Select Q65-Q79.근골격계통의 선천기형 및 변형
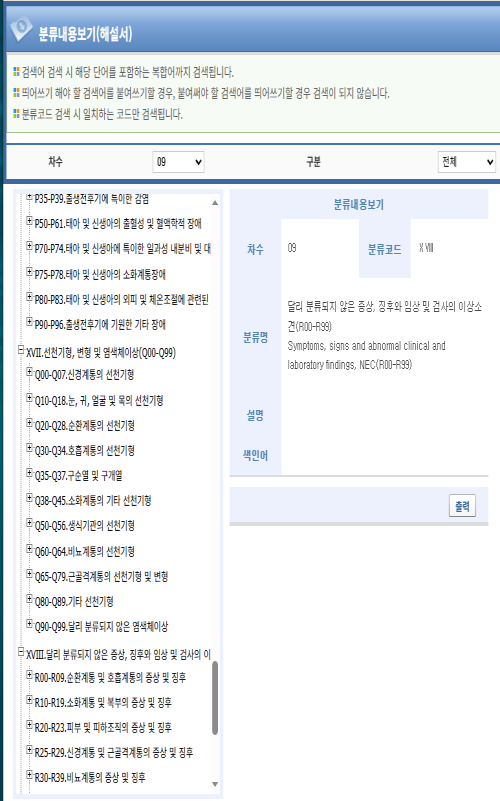 101,577
